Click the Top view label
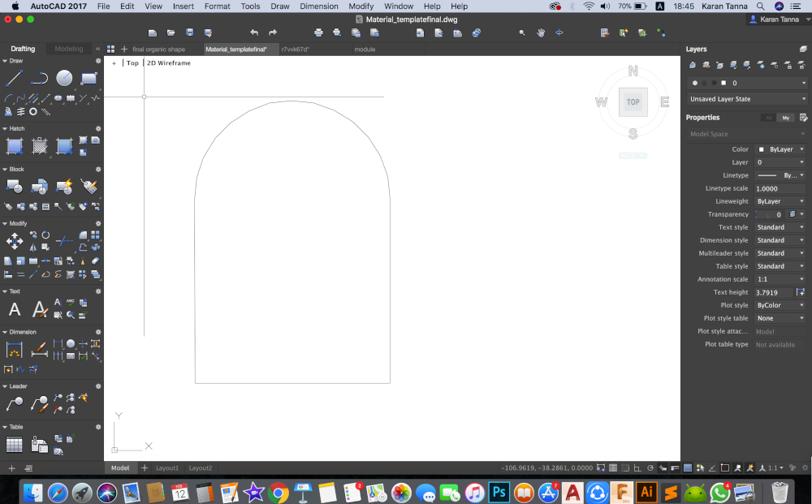The height and width of the screenshot is (504, 812). 132,63
